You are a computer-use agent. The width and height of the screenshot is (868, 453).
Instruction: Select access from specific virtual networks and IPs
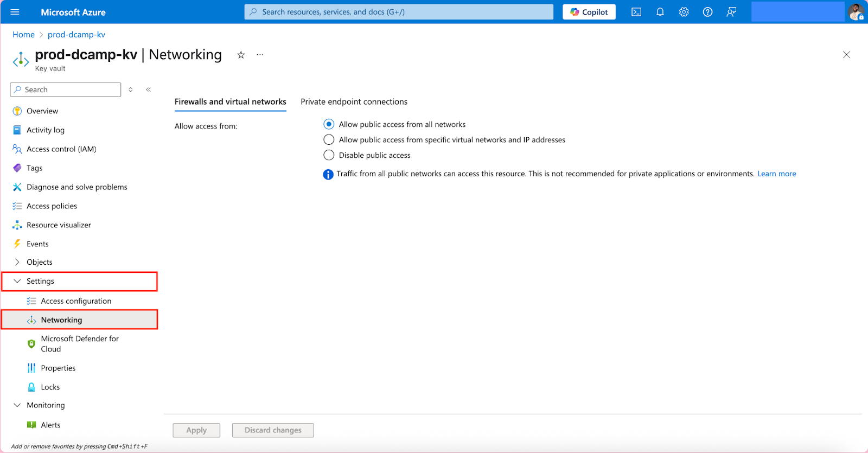coord(329,139)
